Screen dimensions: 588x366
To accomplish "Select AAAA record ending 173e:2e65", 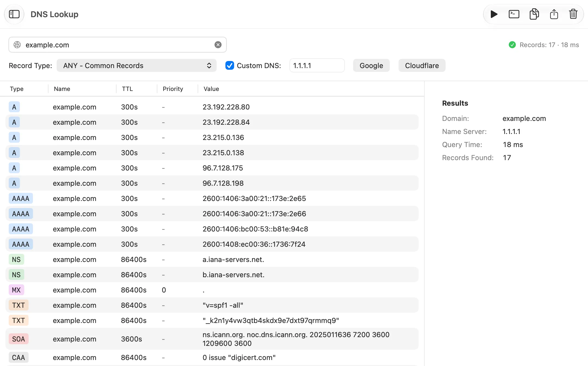I will [x=212, y=199].
